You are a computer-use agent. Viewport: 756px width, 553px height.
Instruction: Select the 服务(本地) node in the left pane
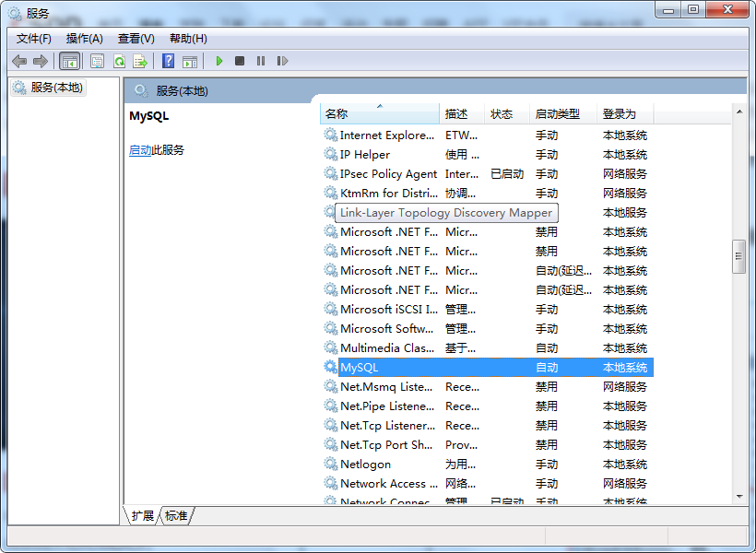pos(48,88)
